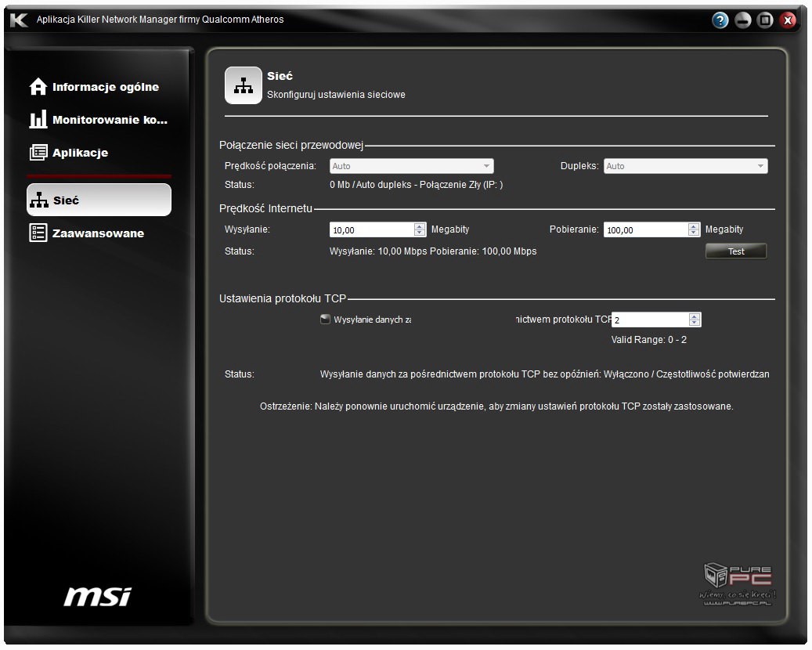812x650 pixels.
Task: Switch to the Zaawansowane section
Action: click(x=98, y=233)
